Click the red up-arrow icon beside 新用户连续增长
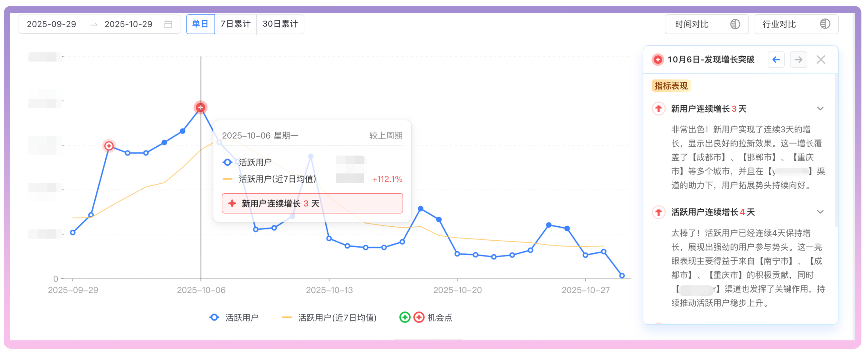Screen dimensions: 868x355 (x=658, y=109)
